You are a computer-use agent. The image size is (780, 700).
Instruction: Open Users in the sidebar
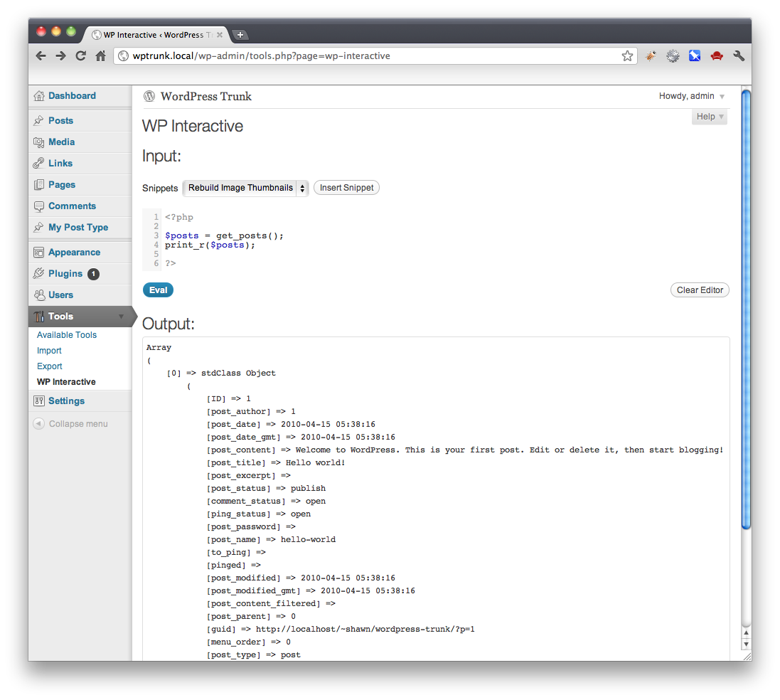click(60, 295)
